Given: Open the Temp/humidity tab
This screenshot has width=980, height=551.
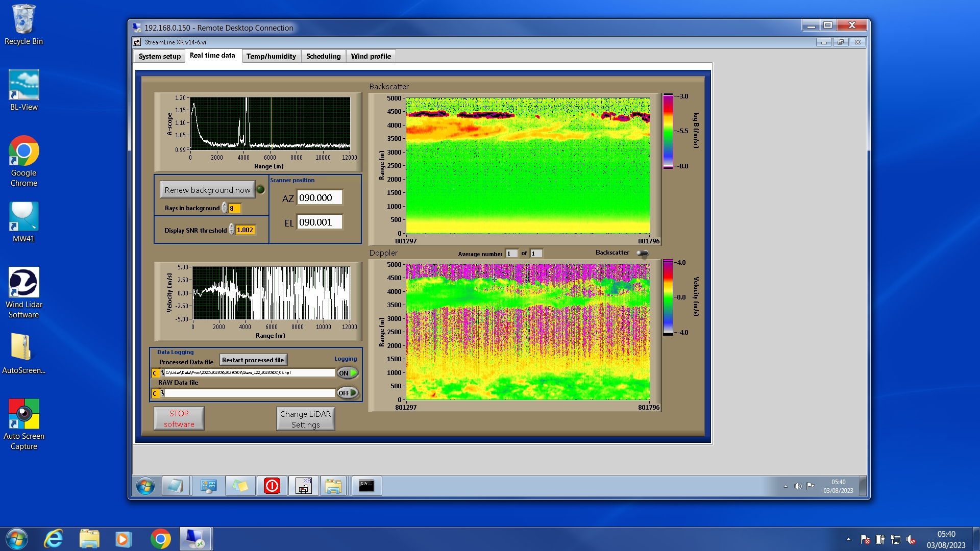Looking at the screenshot, I should tap(271, 56).
